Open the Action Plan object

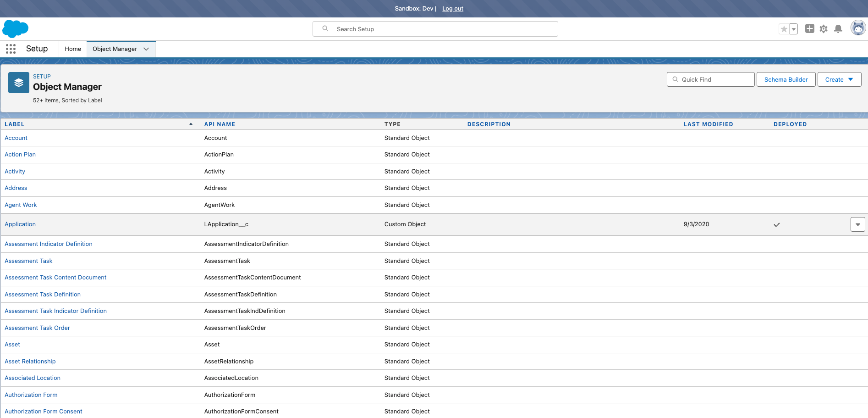pyautogui.click(x=20, y=155)
